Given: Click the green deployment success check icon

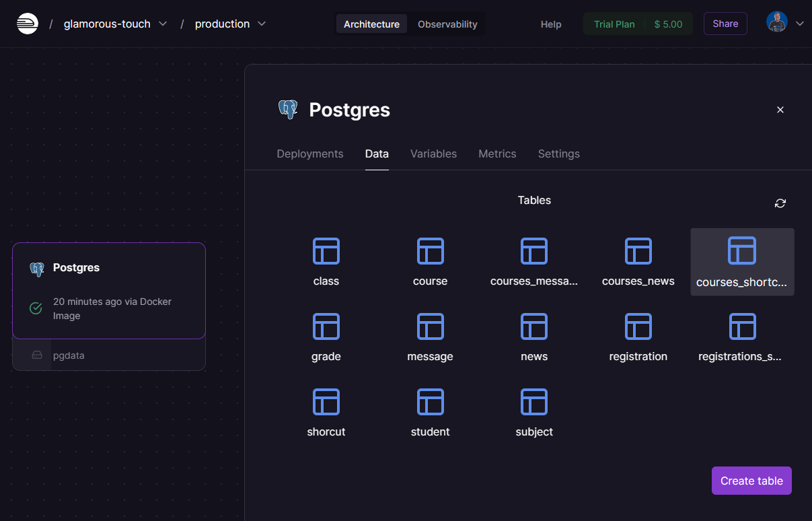Looking at the screenshot, I should [x=36, y=308].
